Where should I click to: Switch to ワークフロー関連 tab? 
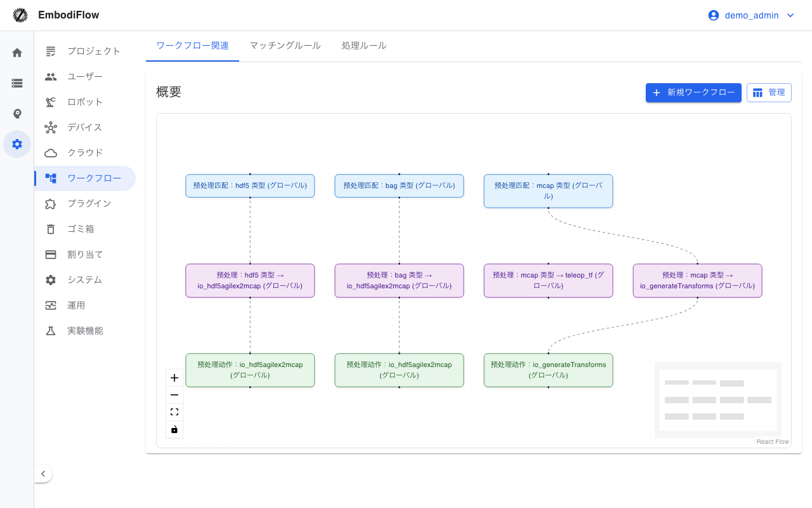coord(192,46)
